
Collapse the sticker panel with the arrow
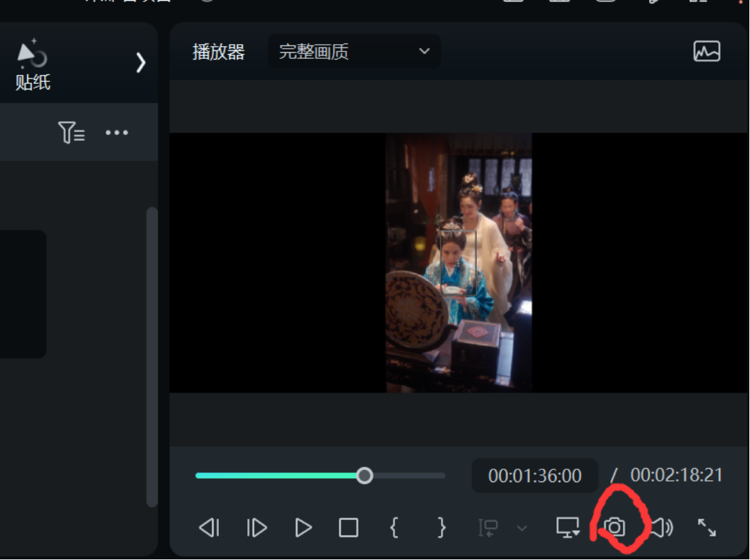[x=141, y=63]
